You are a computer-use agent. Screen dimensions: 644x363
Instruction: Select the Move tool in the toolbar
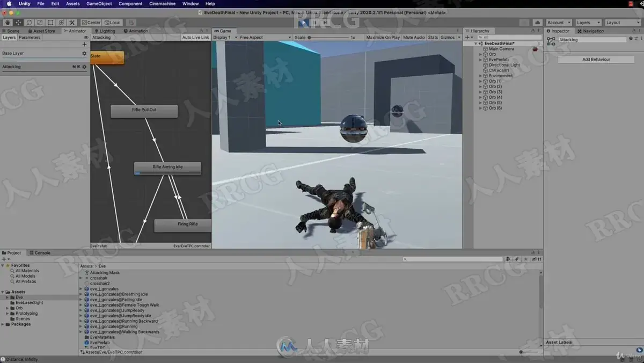pyautogui.click(x=18, y=23)
